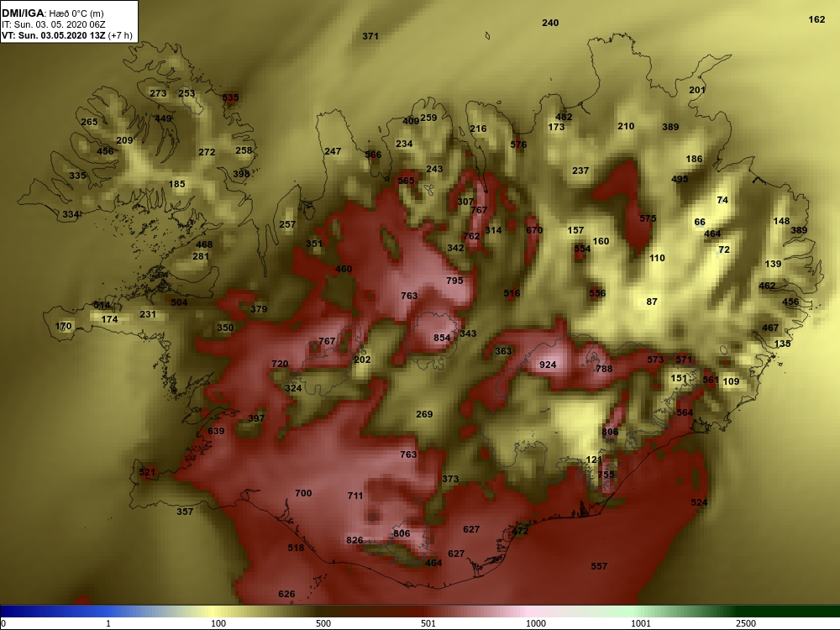The width and height of the screenshot is (840, 630).
Task: Click the 700 label in the south
Action: [303, 493]
